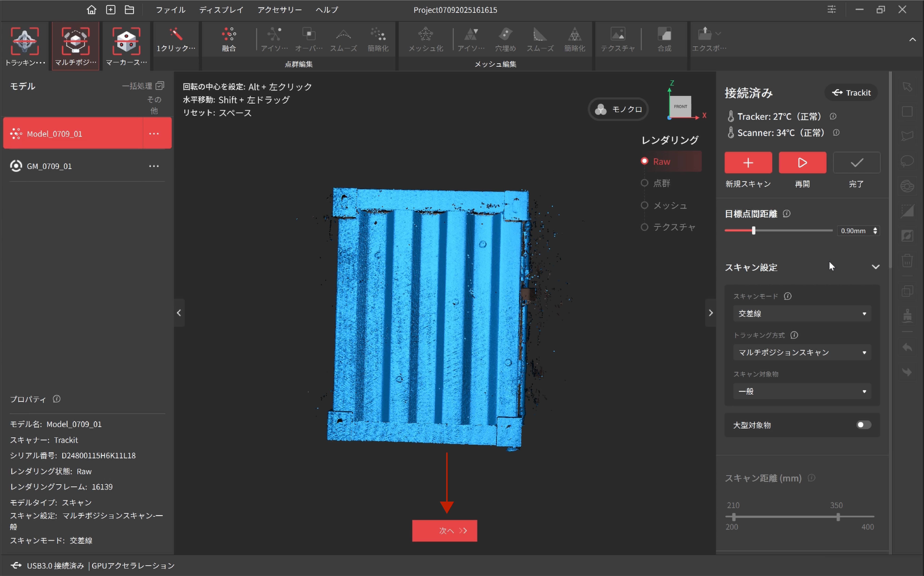Image resolution: width=924 pixels, height=576 pixels.
Task: Click the 新規スキャン plus button
Action: 748,163
